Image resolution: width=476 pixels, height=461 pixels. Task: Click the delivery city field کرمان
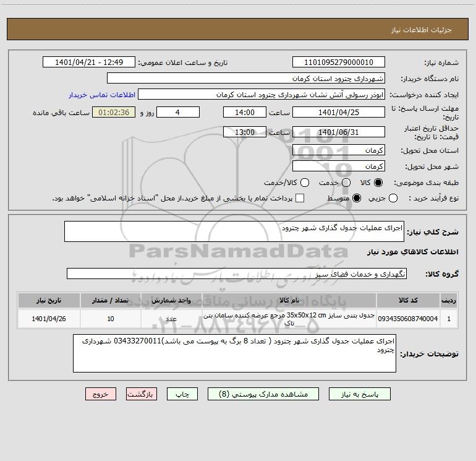point(339,166)
